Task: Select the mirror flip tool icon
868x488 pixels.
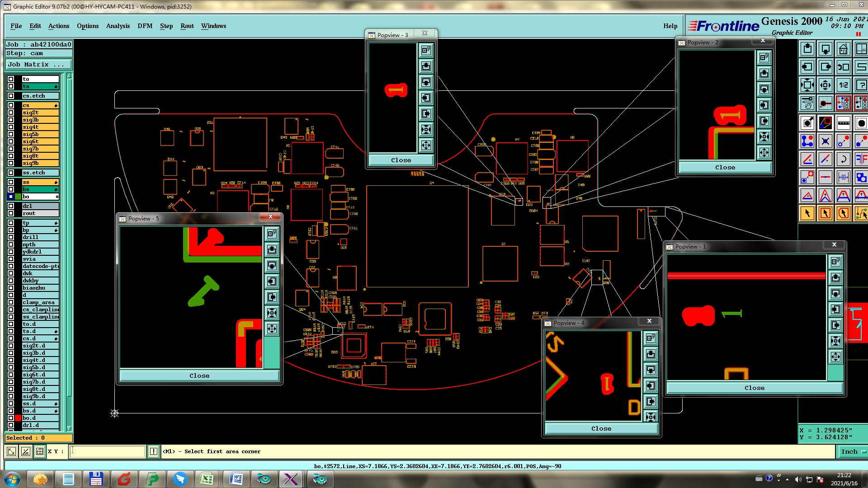Action: pos(861,159)
